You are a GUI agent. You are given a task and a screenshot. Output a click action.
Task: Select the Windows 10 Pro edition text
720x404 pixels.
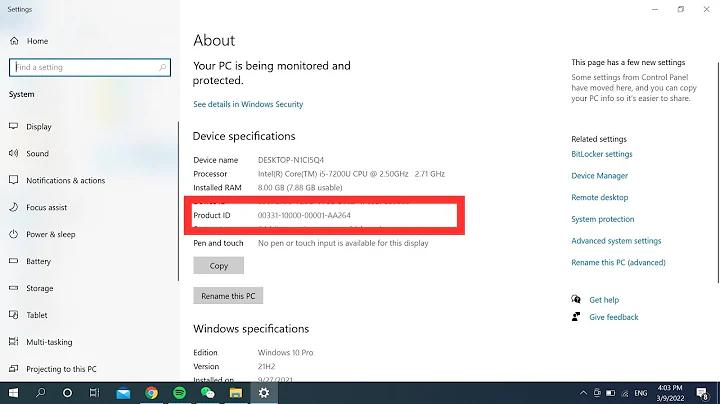[x=285, y=353]
